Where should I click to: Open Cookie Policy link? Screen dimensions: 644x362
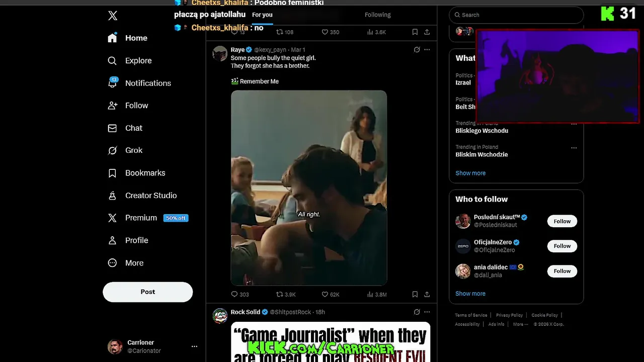click(544, 315)
